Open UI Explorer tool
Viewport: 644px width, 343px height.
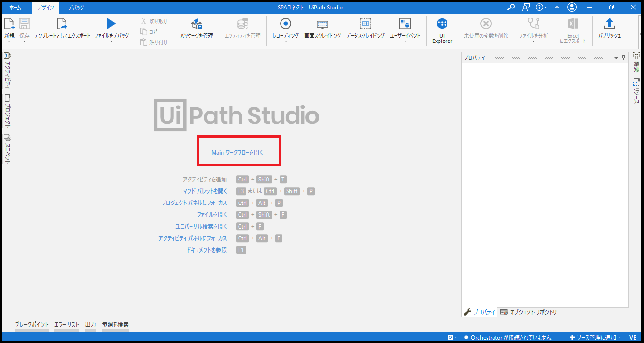(442, 24)
